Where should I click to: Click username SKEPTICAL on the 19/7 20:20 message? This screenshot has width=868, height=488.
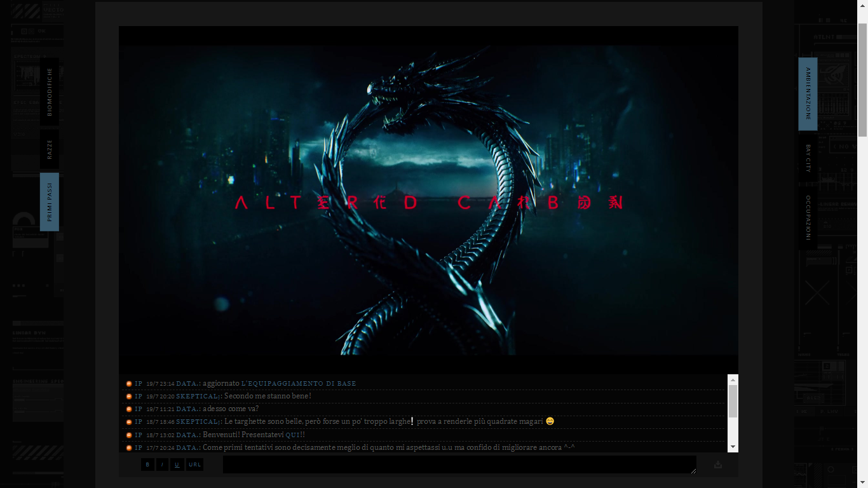tap(198, 396)
